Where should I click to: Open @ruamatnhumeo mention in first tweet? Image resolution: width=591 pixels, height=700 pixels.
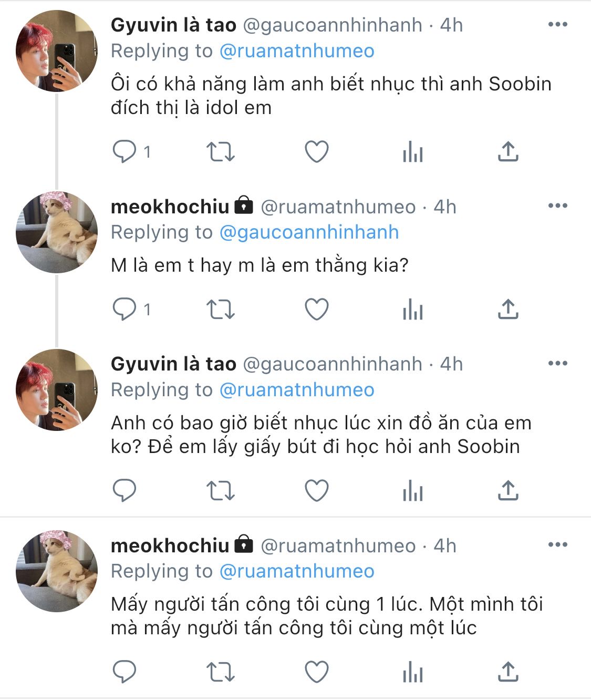297,51
